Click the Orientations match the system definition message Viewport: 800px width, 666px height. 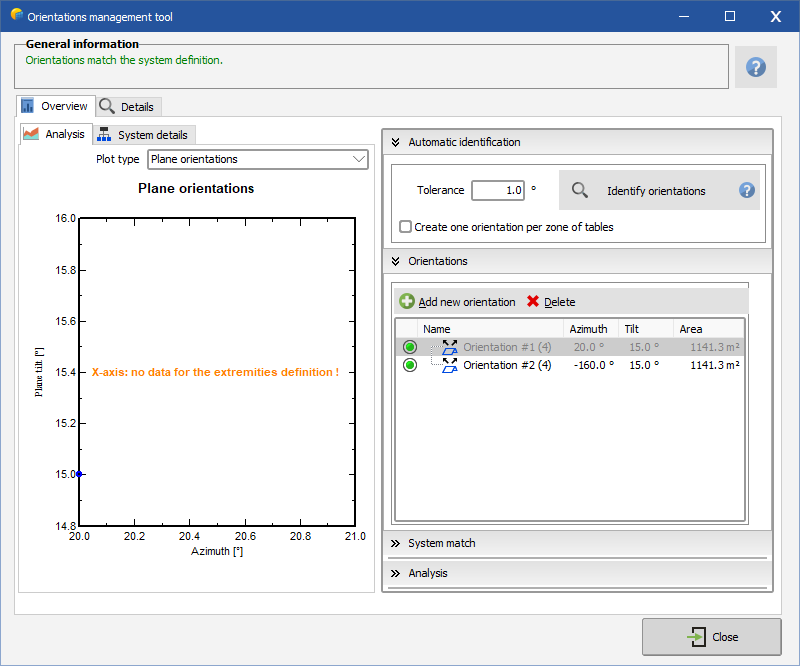(x=124, y=60)
